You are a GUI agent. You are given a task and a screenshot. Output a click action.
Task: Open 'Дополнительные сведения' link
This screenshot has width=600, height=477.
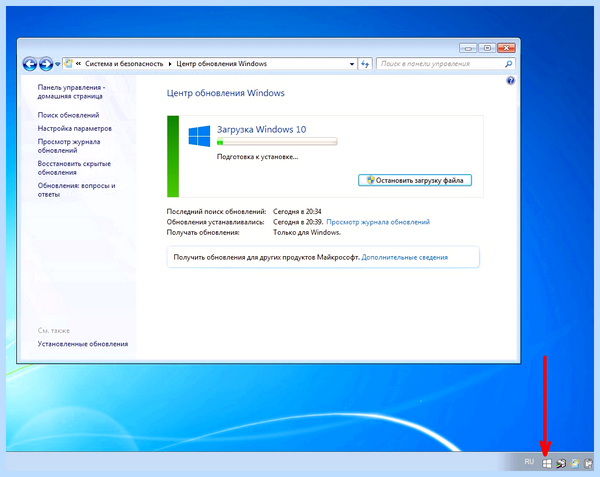[x=404, y=257]
